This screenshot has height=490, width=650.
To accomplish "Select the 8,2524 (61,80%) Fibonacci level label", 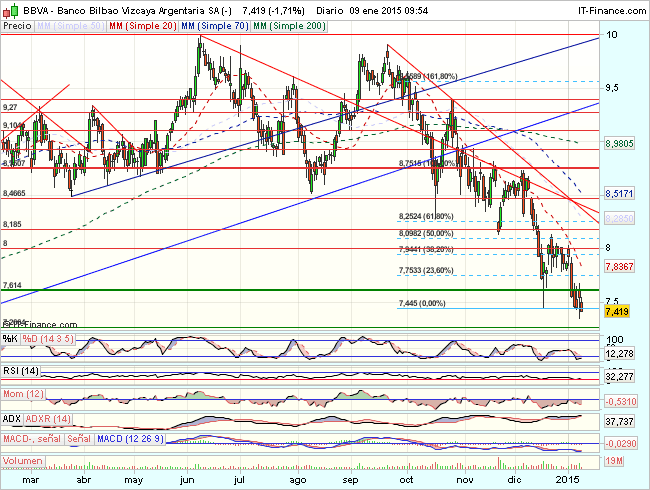I will [x=426, y=216].
